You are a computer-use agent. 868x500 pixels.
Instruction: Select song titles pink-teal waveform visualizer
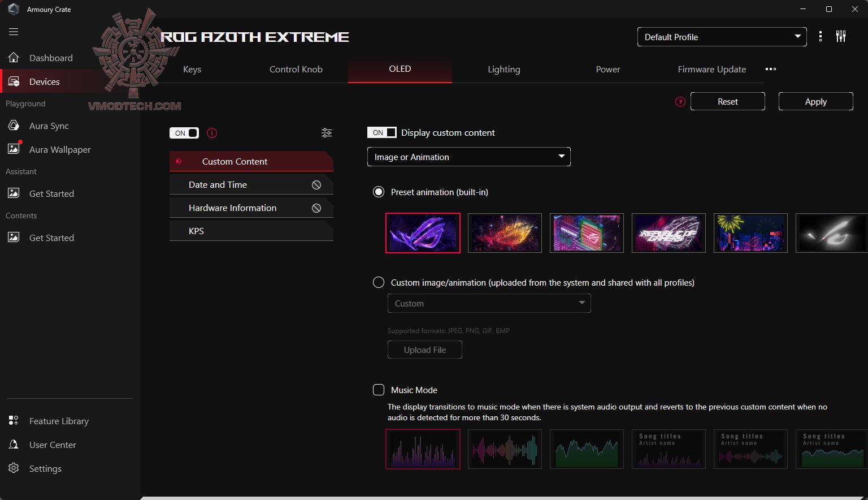click(750, 449)
